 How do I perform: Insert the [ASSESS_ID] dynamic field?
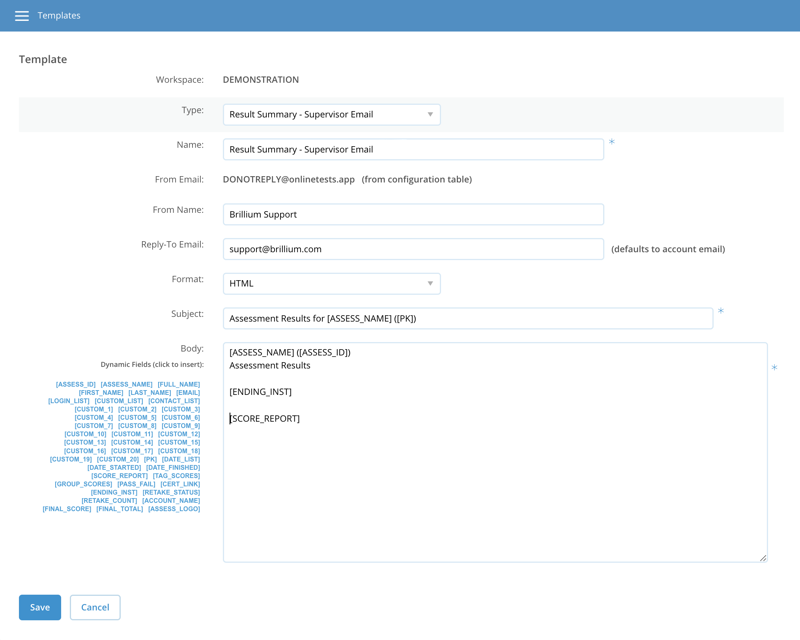click(x=76, y=384)
